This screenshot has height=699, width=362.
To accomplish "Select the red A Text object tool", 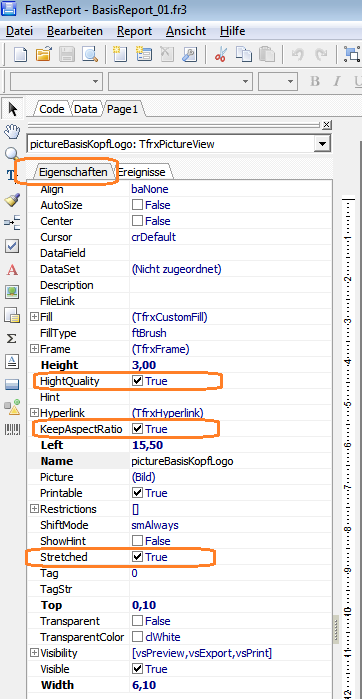I will click(12, 269).
